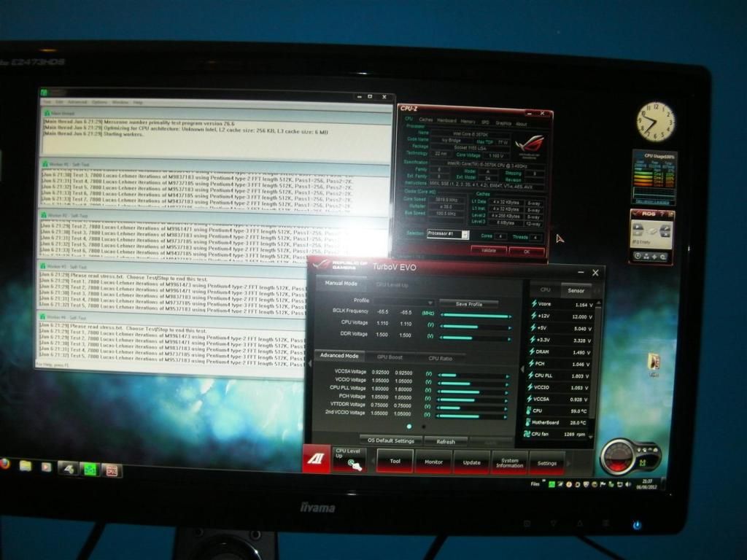Decrease CPU Voltage with left arrow
747x560 pixels.
point(441,327)
